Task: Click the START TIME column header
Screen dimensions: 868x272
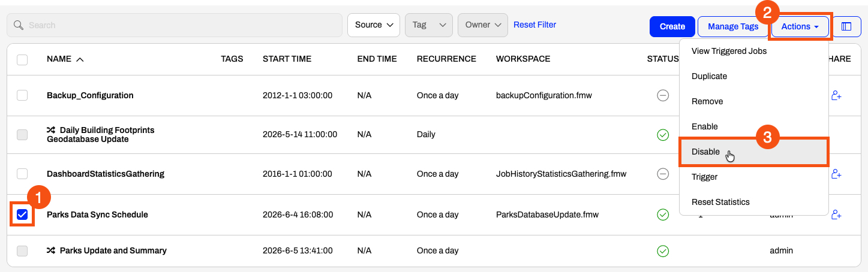Action: coord(287,59)
